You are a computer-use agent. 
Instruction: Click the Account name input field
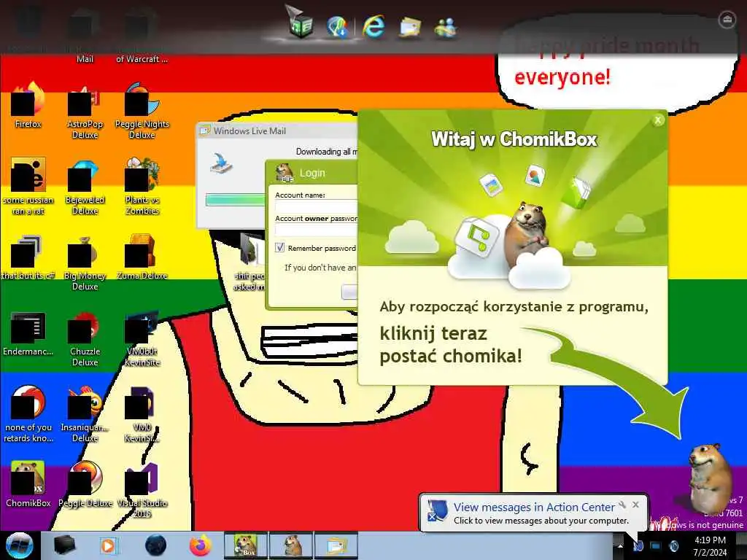(317, 206)
